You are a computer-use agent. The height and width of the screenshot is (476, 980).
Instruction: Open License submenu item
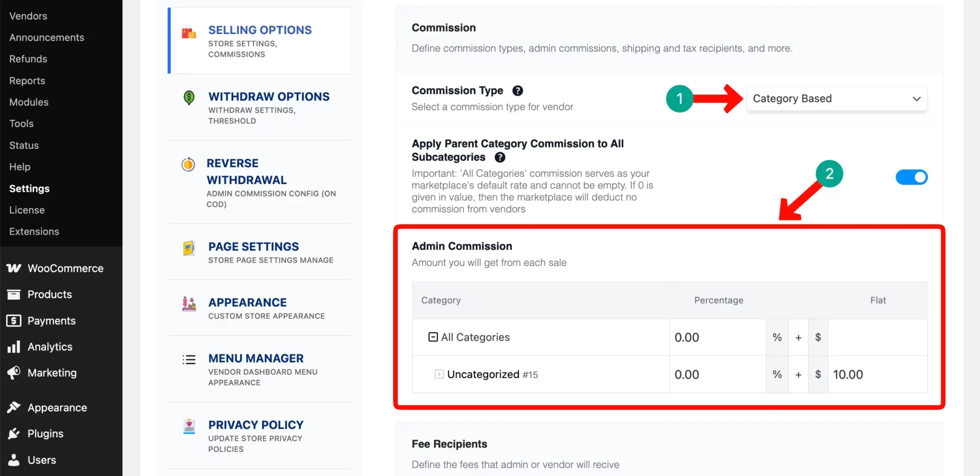27,210
